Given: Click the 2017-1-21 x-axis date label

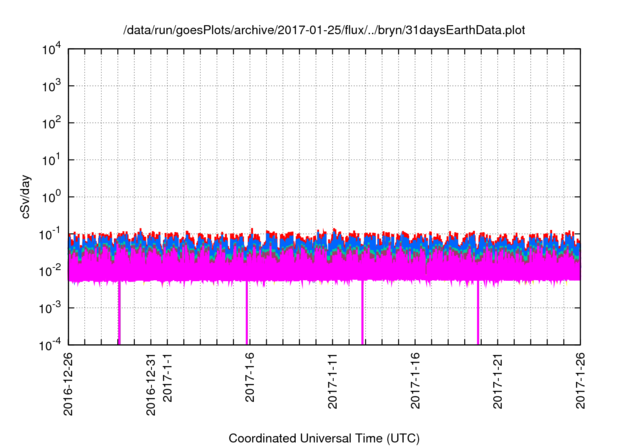Looking at the screenshot, I should (498, 380).
